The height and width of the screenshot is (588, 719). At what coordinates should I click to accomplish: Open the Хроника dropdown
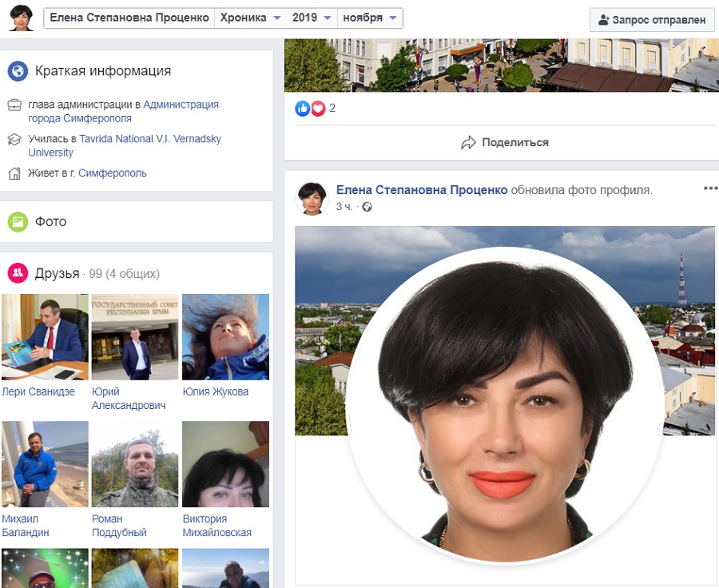pos(250,18)
